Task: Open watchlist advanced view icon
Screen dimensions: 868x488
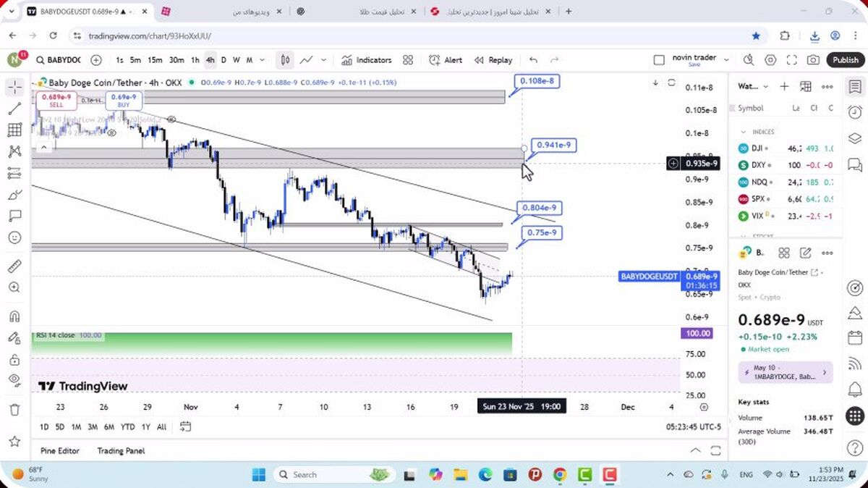Action: coord(805,86)
